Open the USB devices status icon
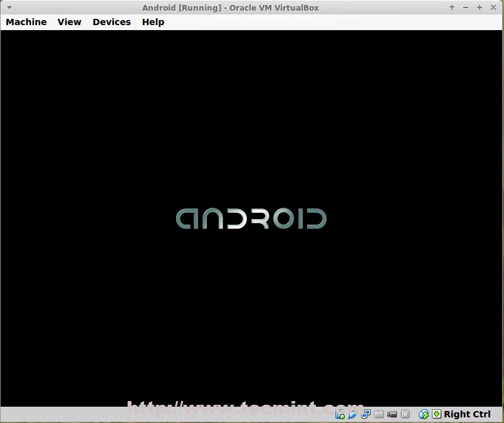This screenshot has width=504, height=423. (x=353, y=414)
